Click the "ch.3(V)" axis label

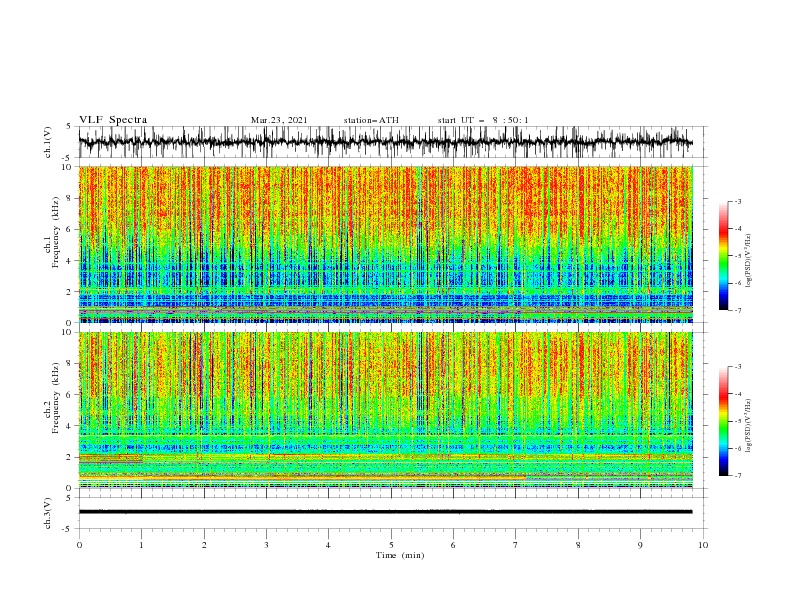(48, 513)
